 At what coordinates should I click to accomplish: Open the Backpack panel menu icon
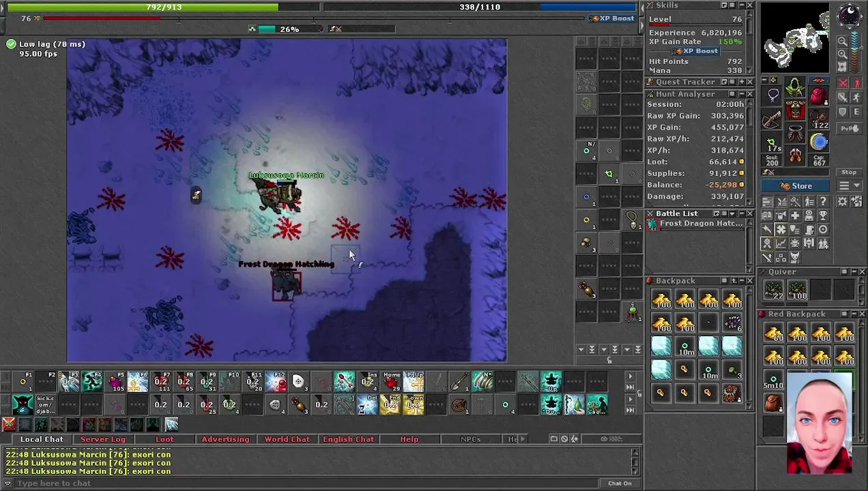(x=725, y=280)
